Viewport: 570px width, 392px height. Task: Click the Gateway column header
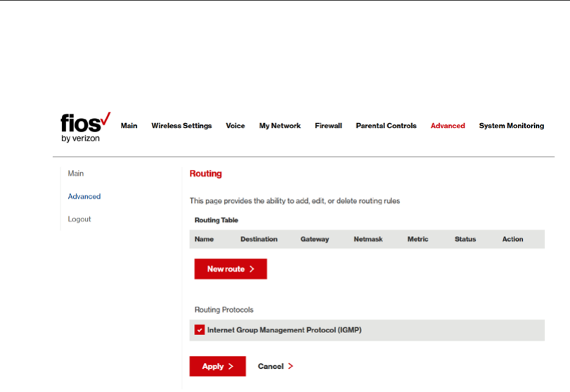(314, 239)
